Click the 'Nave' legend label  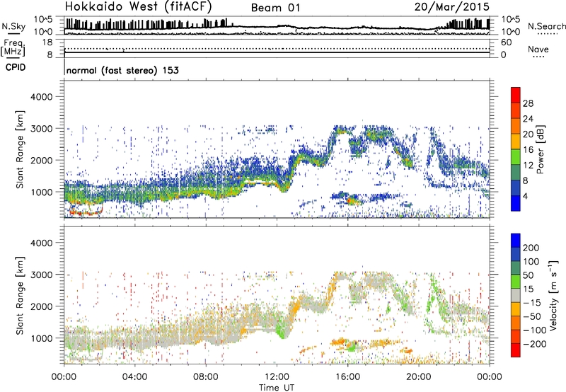coord(538,50)
